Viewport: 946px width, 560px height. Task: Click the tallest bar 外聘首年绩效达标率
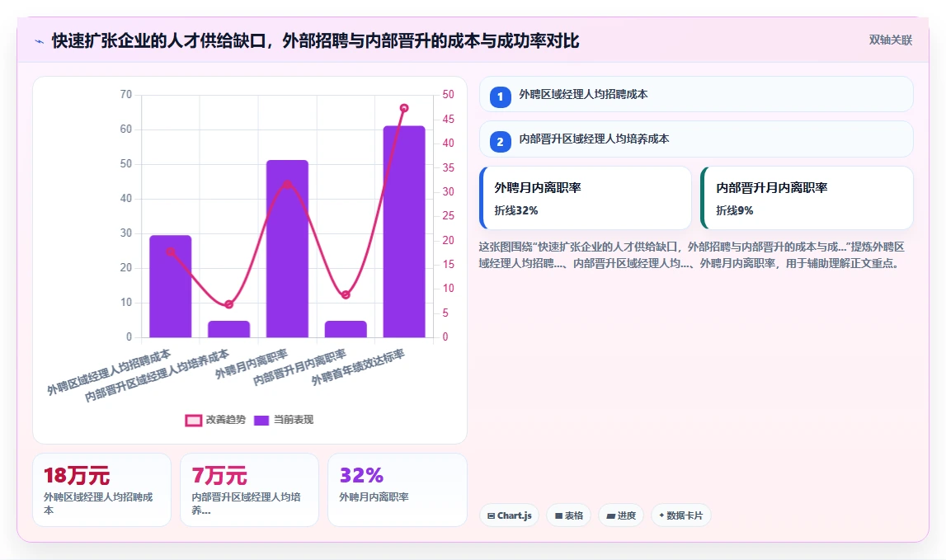pos(404,232)
